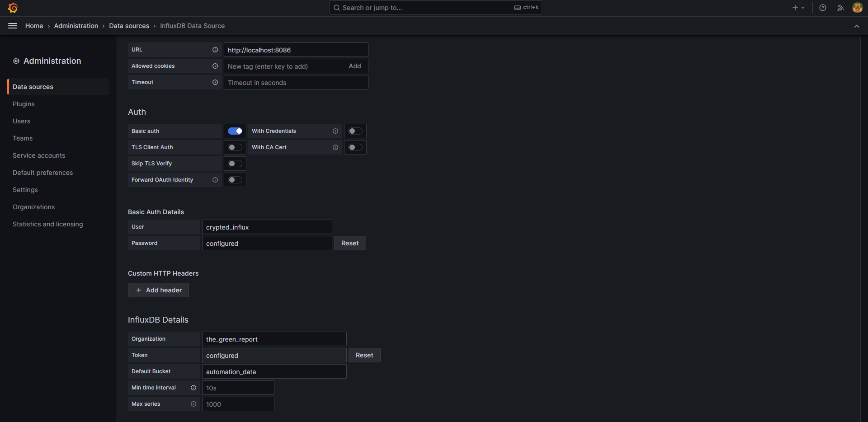Show info tooltip for With CA Cert
This screenshot has height=422, width=868.
pos(335,147)
